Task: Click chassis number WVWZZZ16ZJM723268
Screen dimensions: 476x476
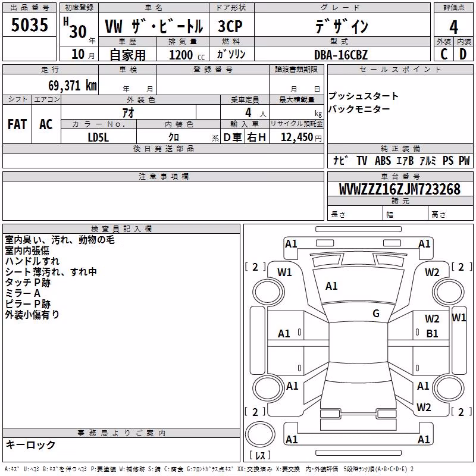Action: [399, 189]
